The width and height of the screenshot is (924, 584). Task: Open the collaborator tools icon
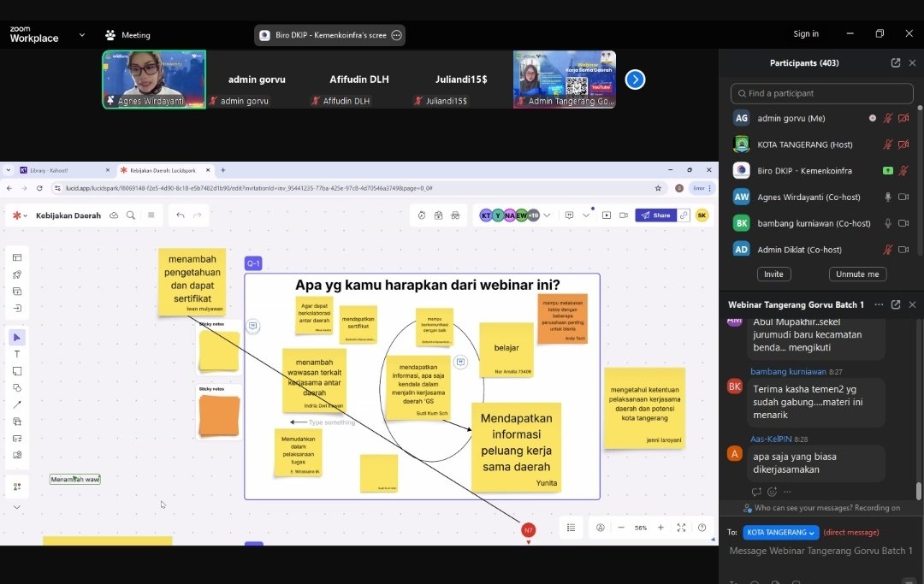tap(17, 487)
